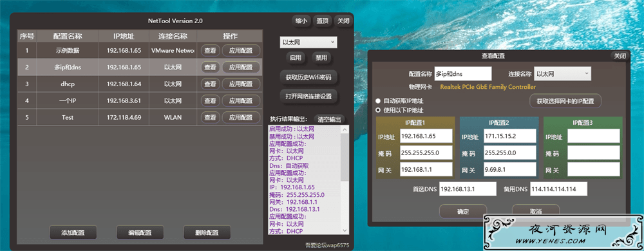Click 查看 for the dhcp row
This screenshot has width=644, height=251.
pyautogui.click(x=211, y=84)
